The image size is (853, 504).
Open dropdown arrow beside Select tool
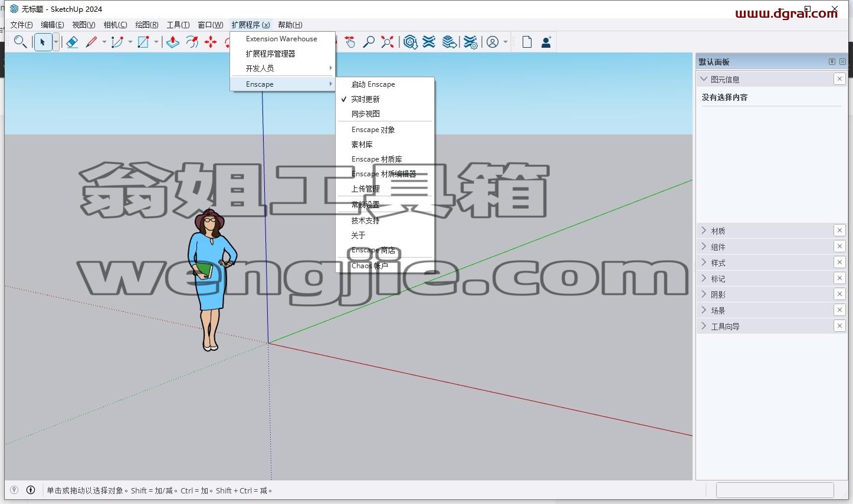56,42
